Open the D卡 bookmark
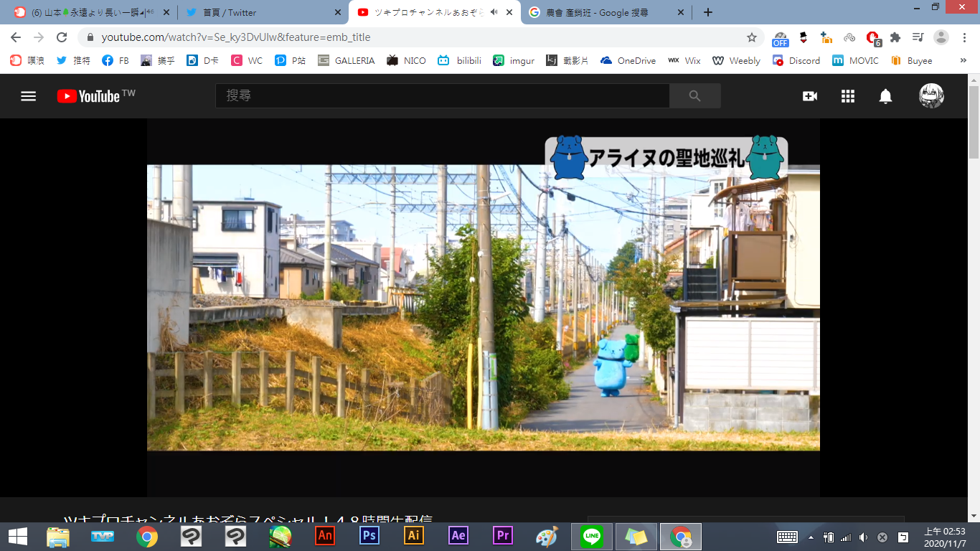980x551 pixels. [x=203, y=61]
